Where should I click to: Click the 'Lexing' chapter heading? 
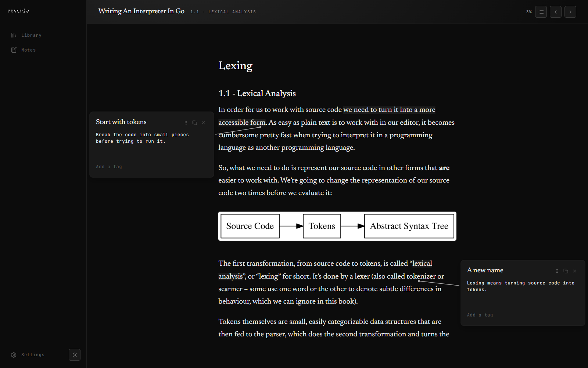tap(236, 66)
